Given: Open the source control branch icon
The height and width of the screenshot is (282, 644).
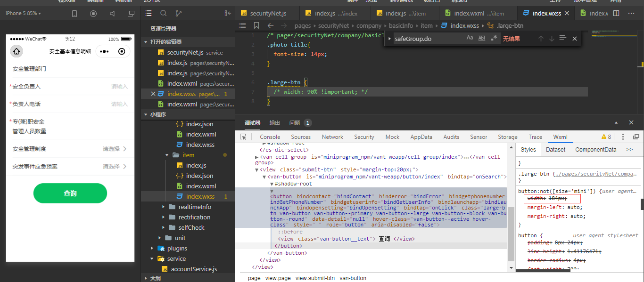Looking at the screenshot, I should (178, 13).
